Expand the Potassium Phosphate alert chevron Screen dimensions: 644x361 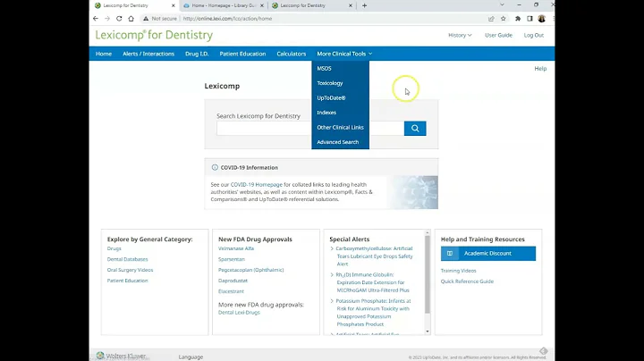pos(332,301)
